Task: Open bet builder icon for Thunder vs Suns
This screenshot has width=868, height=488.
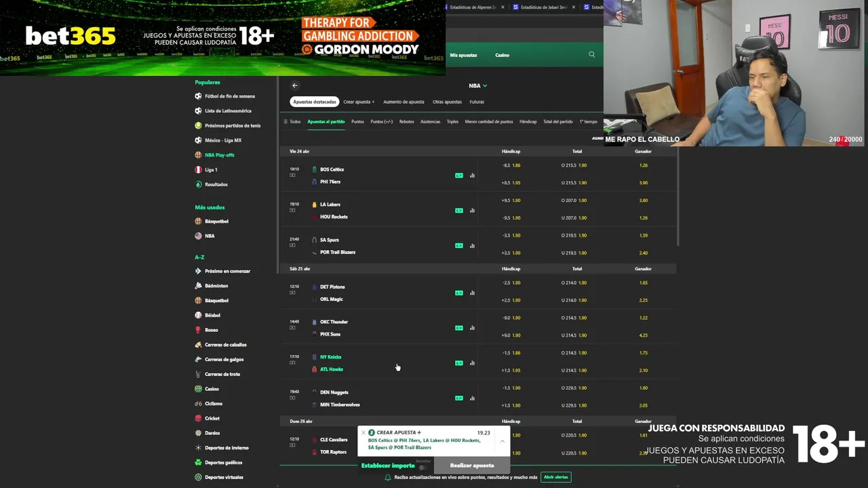Action: tap(459, 328)
